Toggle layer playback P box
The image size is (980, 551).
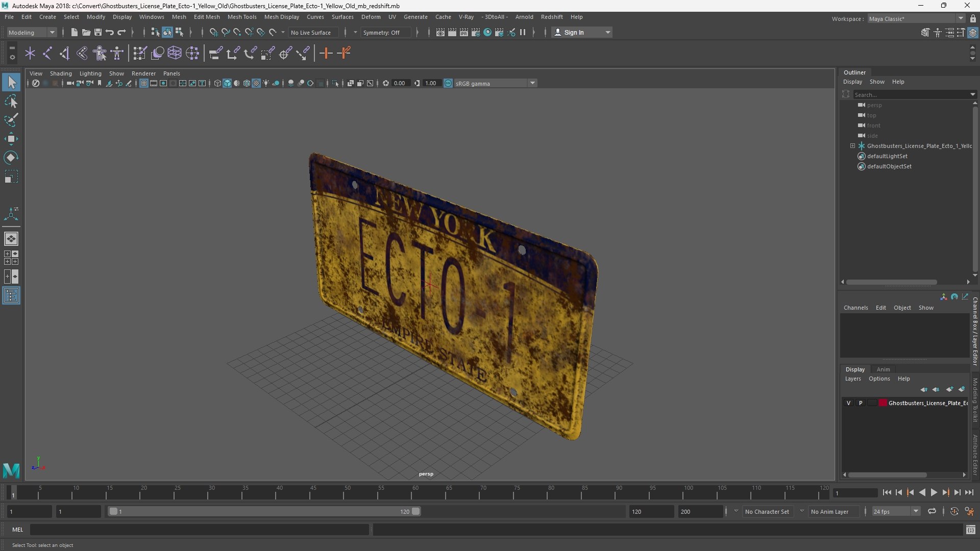click(x=861, y=403)
